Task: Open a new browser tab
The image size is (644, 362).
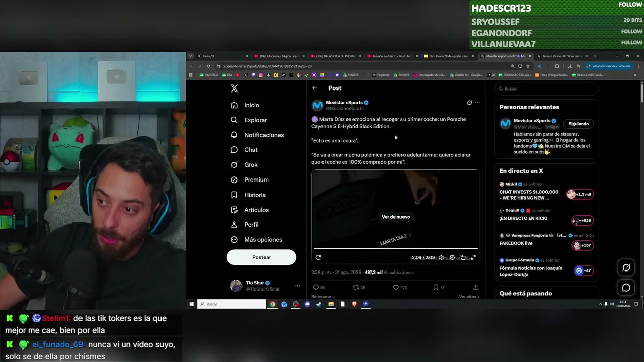Action: coord(595,56)
